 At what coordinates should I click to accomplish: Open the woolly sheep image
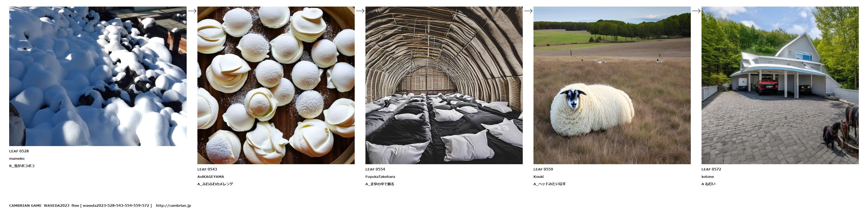click(x=612, y=85)
